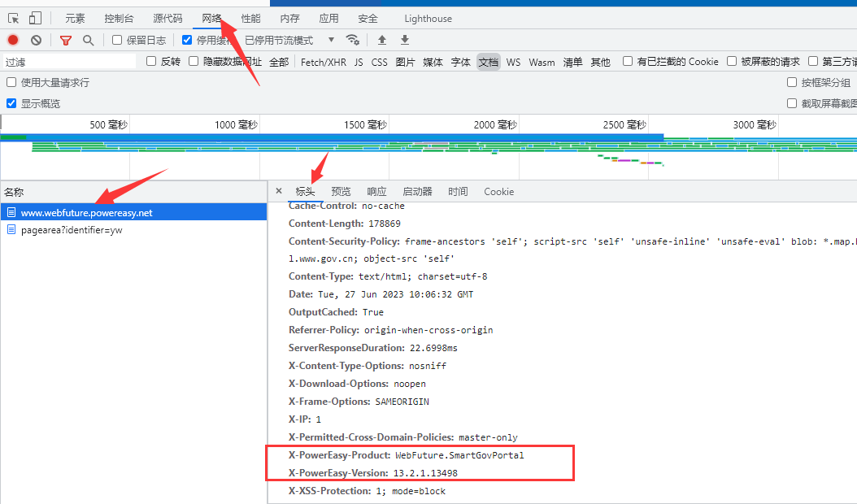Open the network search magnifier
Screen dimensions: 857x504
point(88,40)
